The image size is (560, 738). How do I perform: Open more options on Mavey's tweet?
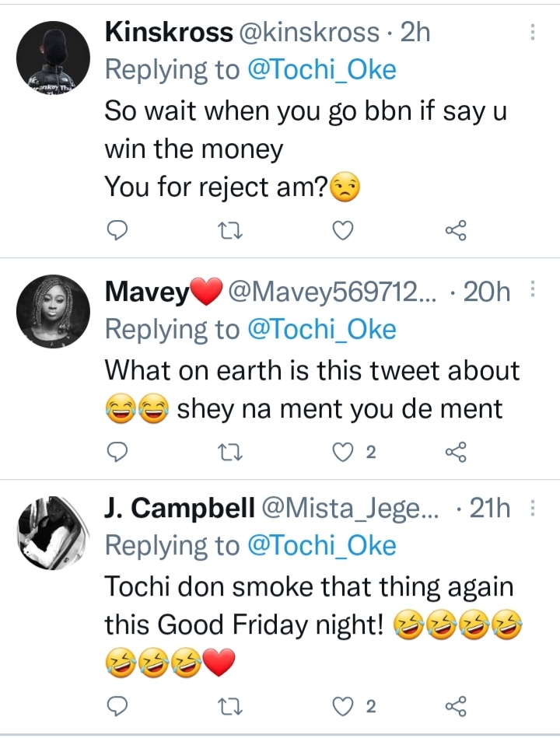click(x=533, y=292)
